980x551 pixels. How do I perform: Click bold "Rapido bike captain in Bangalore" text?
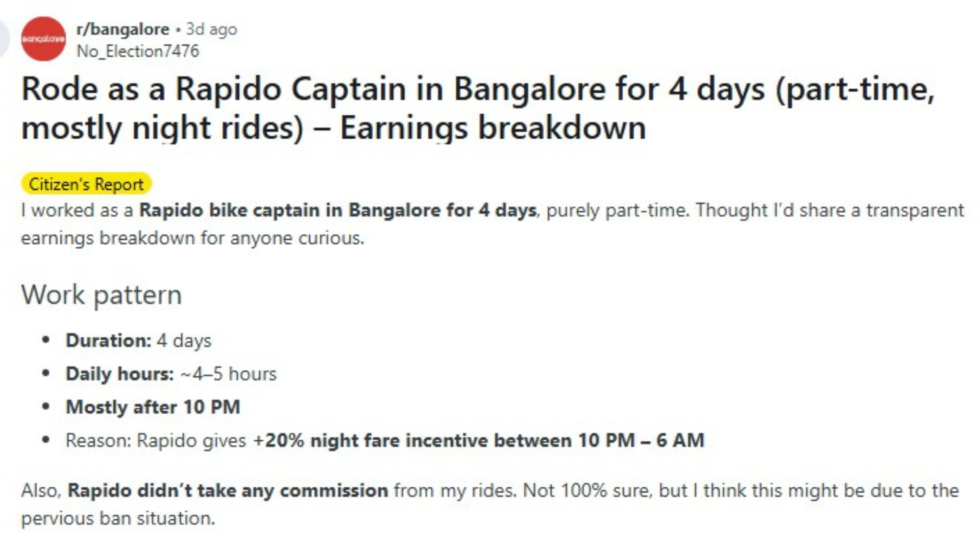337,210
